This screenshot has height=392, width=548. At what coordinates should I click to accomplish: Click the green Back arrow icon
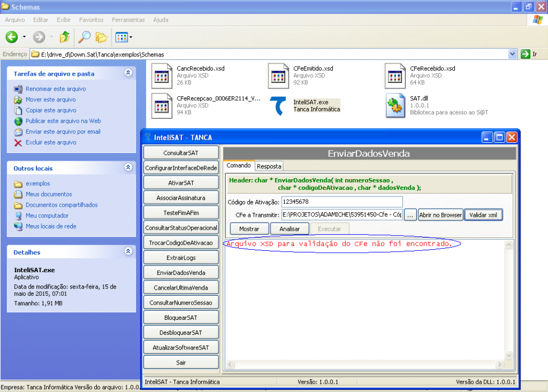(12, 37)
